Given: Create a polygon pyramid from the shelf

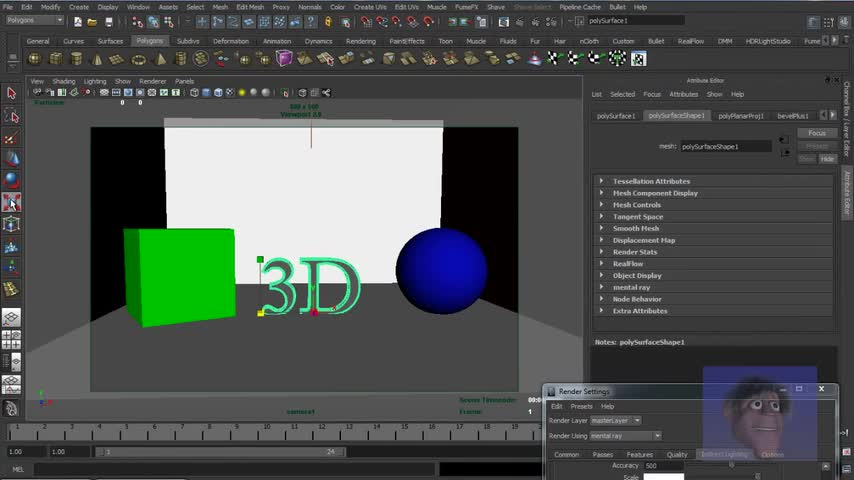Looking at the screenshot, I should (160, 59).
